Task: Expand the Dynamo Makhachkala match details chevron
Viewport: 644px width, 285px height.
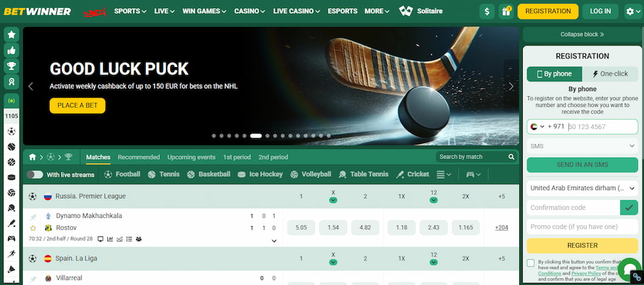Action: pos(275,241)
